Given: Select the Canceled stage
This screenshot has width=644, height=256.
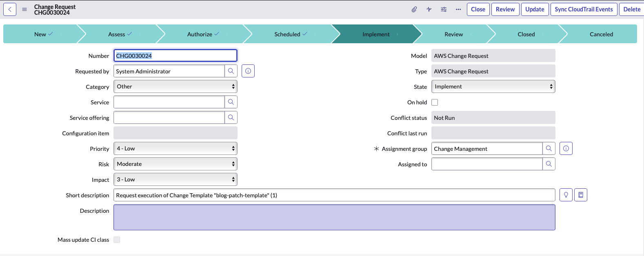Looking at the screenshot, I should pyautogui.click(x=602, y=34).
